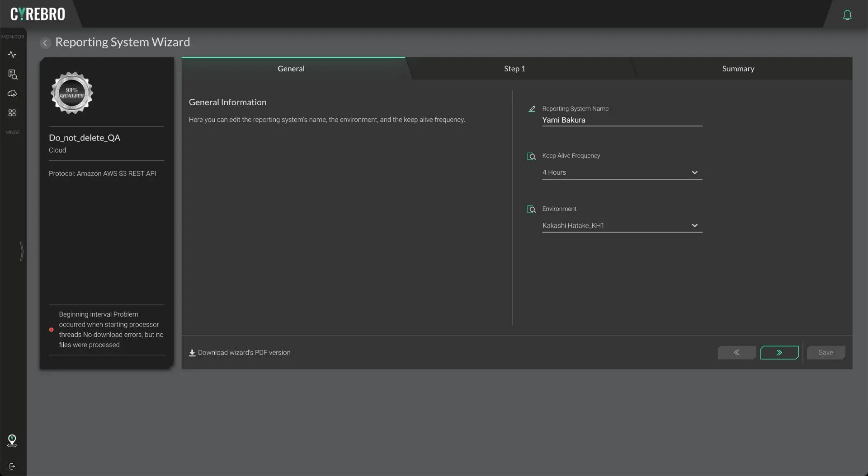Click the Reporting System Name input field
Viewport: 868px width, 476px height.
(x=622, y=120)
